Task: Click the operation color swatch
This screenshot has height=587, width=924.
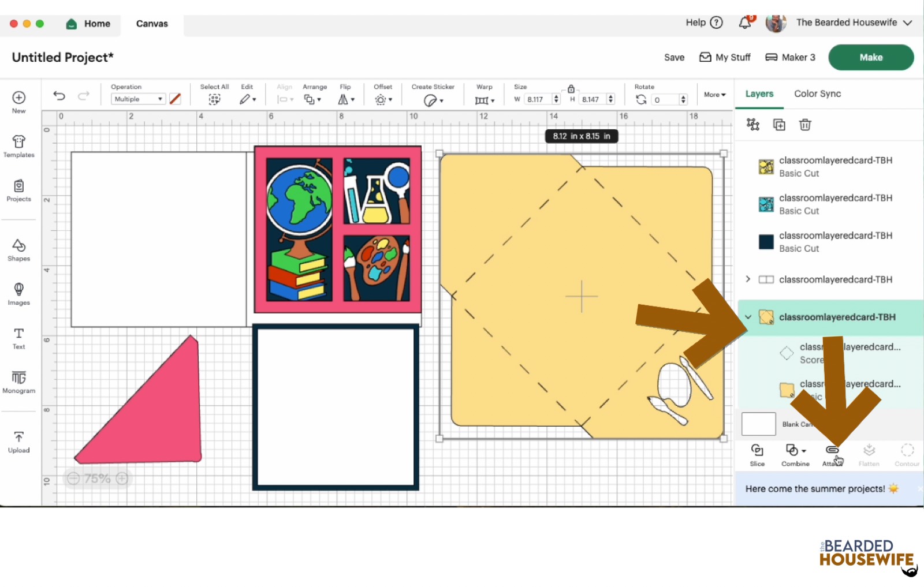Action: [175, 99]
